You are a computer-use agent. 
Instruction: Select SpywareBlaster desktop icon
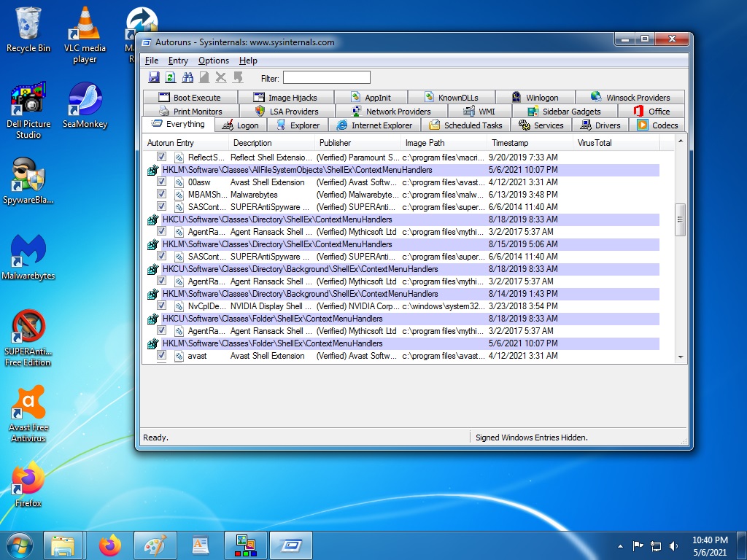click(28, 181)
